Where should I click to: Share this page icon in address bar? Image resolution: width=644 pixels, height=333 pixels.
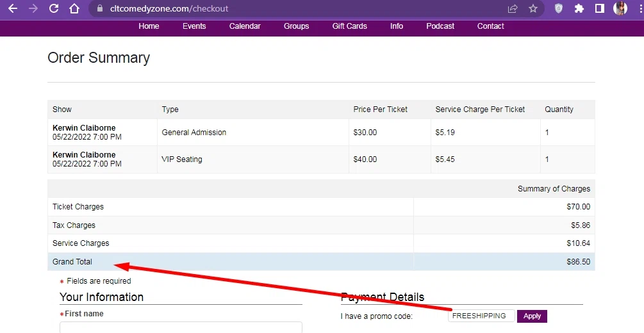(x=513, y=8)
